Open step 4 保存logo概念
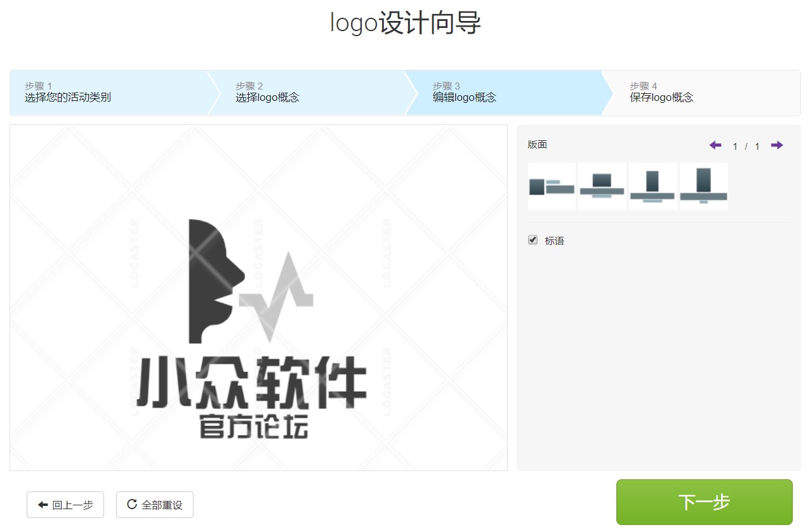 pos(701,93)
